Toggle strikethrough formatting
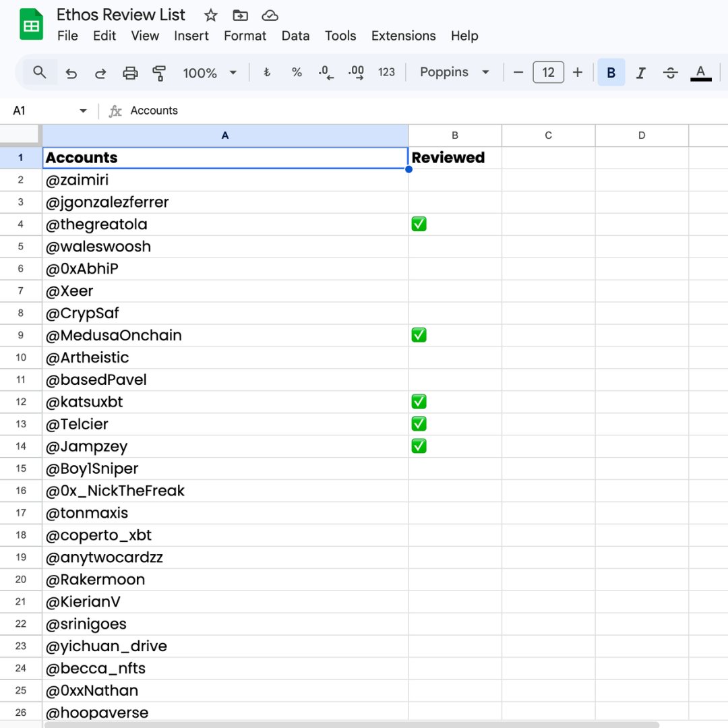The width and height of the screenshot is (728, 728). click(671, 73)
